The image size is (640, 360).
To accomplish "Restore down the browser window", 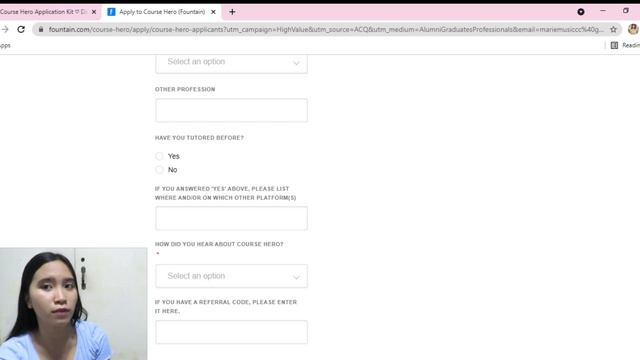I will click(626, 11).
